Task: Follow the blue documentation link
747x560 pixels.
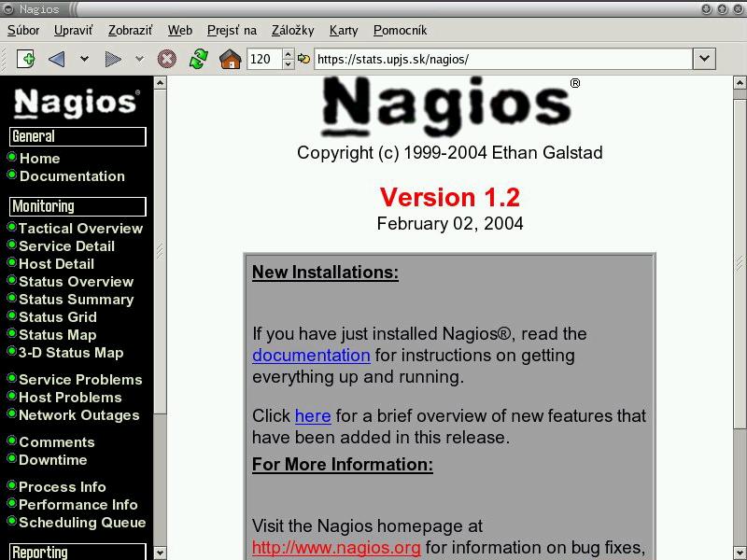Action: point(311,356)
